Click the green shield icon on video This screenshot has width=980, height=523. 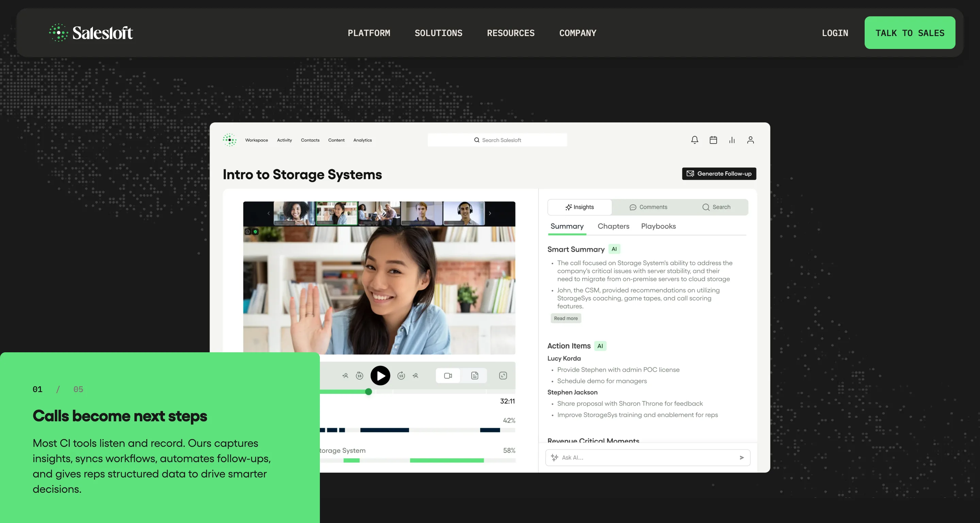[255, 232]
